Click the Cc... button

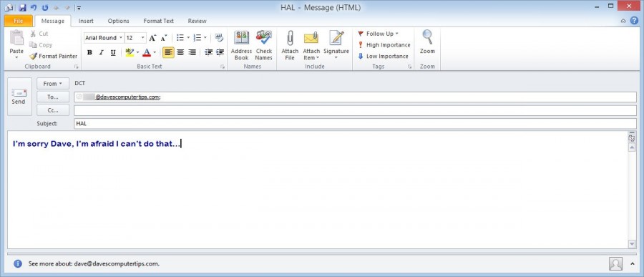(x=52, y=110)
